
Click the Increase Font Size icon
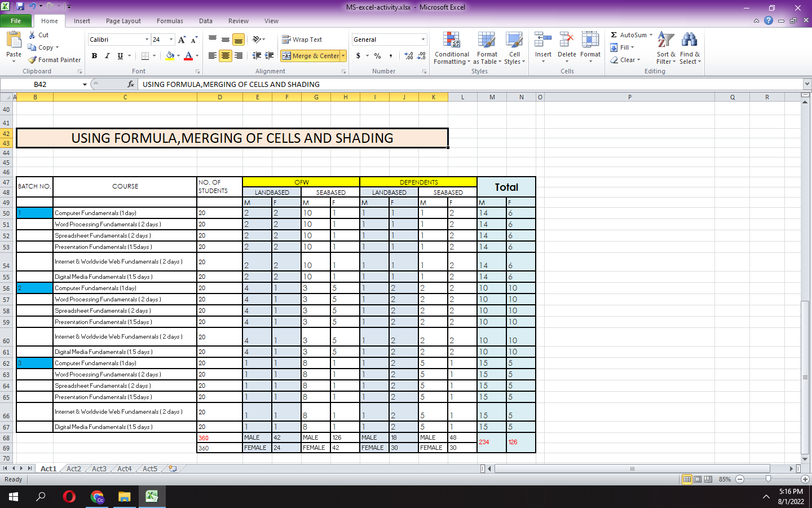pos(182,40)
